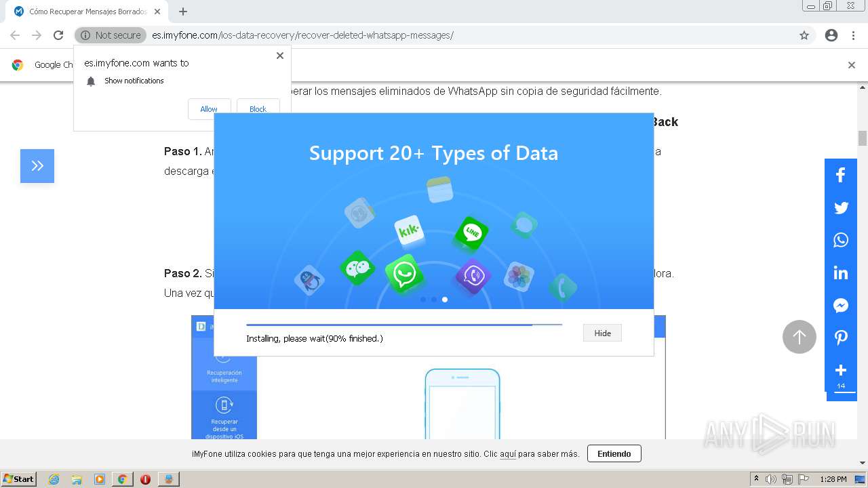Close the Cómo Recuperar Mensajes tab
This screenshot has width=868, height=488.
[157, 12]
